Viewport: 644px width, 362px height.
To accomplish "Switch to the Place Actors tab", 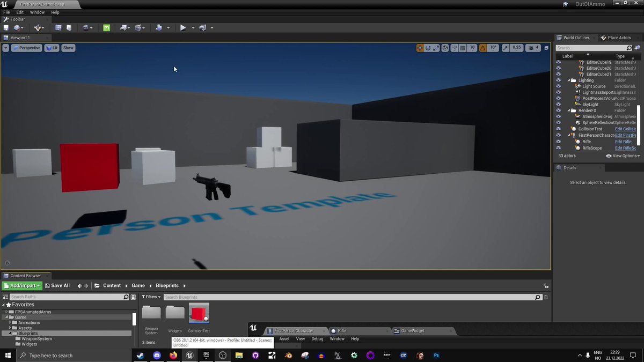I will [618, 38].
